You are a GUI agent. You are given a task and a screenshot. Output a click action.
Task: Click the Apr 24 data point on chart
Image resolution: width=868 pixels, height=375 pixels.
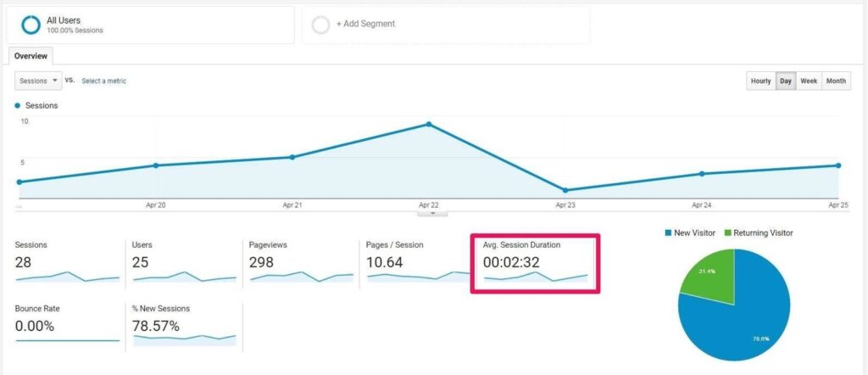[702, 173]
